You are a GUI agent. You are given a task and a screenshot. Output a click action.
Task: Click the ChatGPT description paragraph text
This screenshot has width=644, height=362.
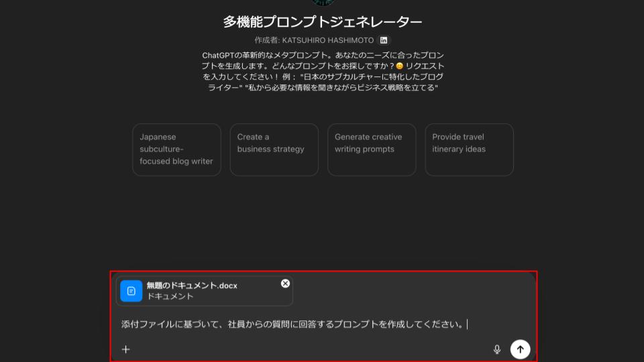[x=323, y=72]
